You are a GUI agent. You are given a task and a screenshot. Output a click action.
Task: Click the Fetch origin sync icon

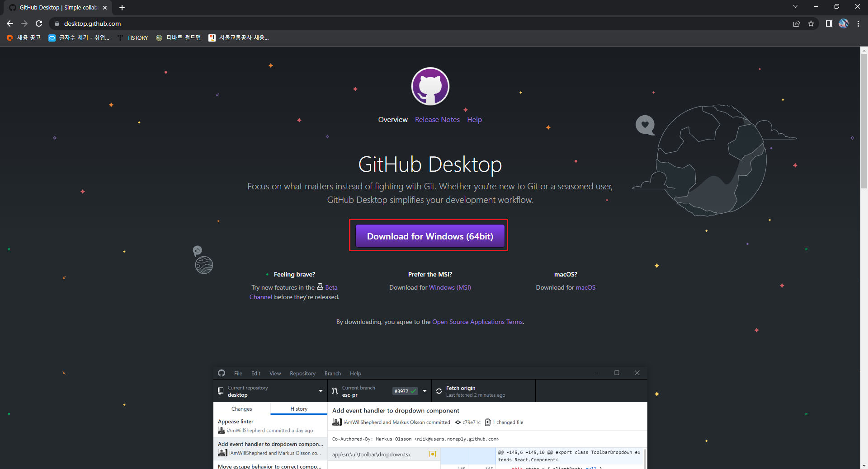click(x=439, y=391)
